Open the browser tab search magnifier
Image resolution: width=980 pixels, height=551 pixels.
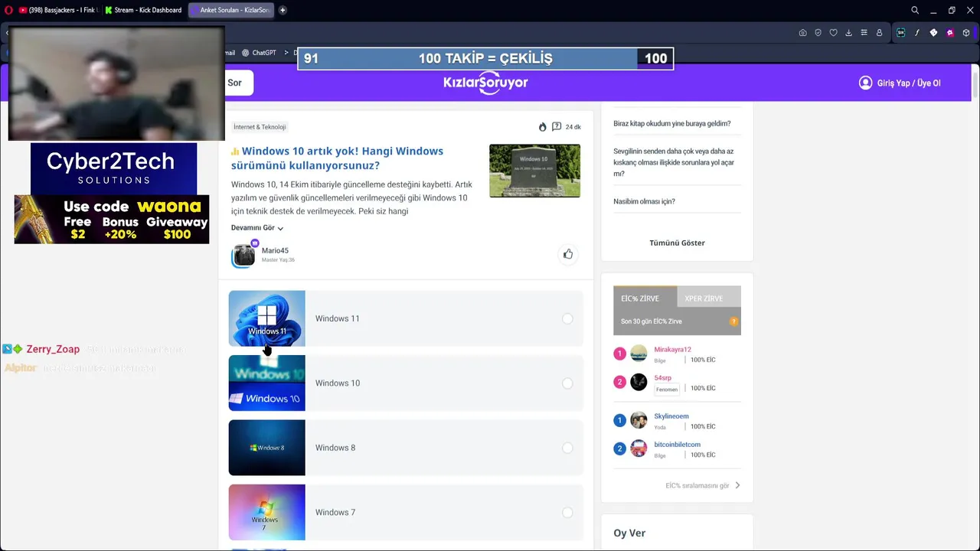[x=915, y=10]
